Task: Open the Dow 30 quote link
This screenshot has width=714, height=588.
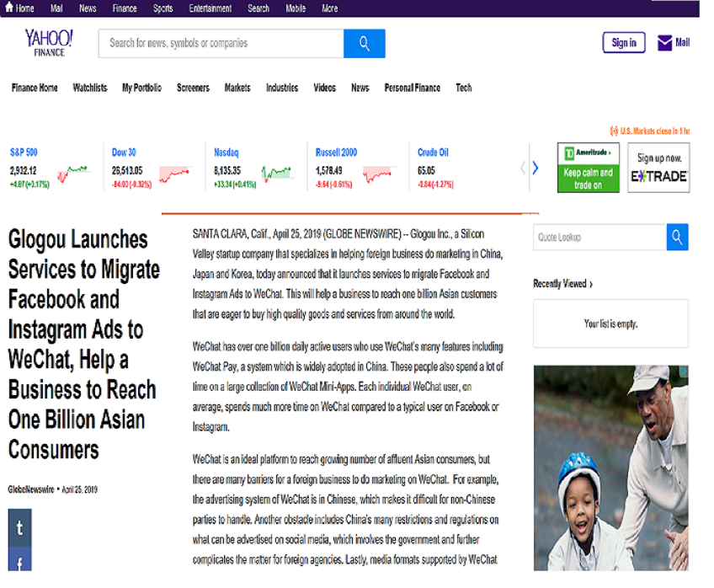Action: (x=124, y=152)
